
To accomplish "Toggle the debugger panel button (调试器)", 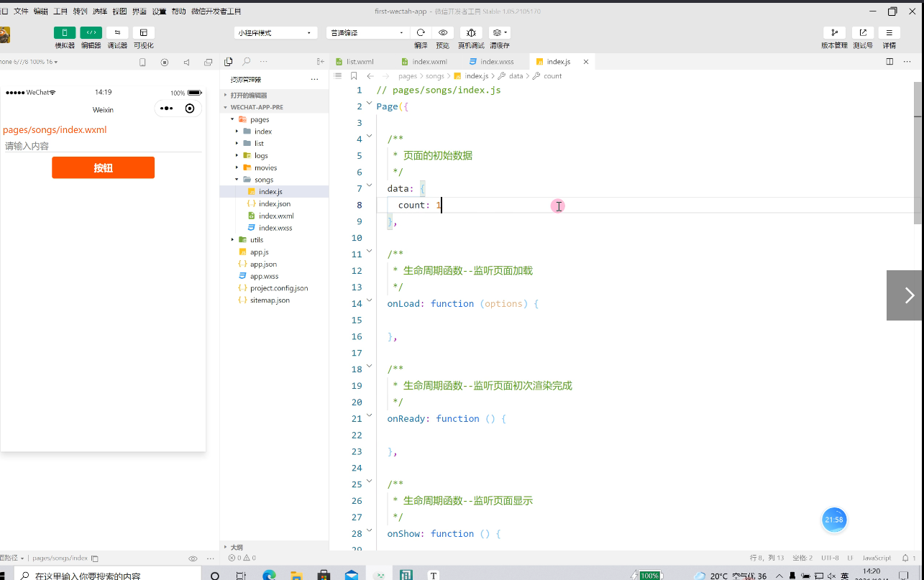I will point(117,32).
